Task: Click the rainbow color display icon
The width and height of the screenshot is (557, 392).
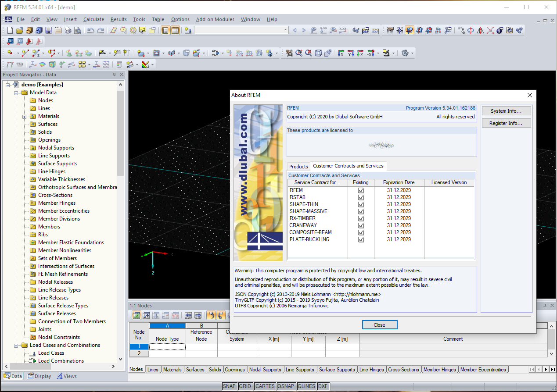Action: point(145,64)
